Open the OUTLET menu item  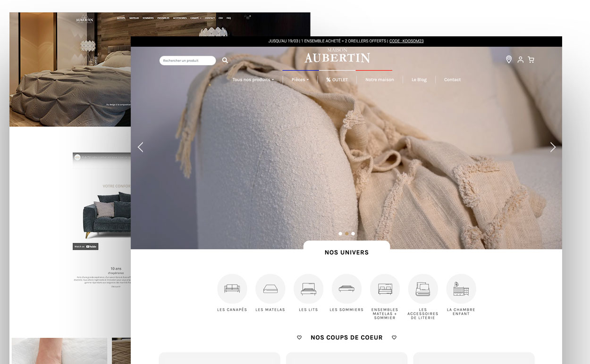click(x=337, y=80)
